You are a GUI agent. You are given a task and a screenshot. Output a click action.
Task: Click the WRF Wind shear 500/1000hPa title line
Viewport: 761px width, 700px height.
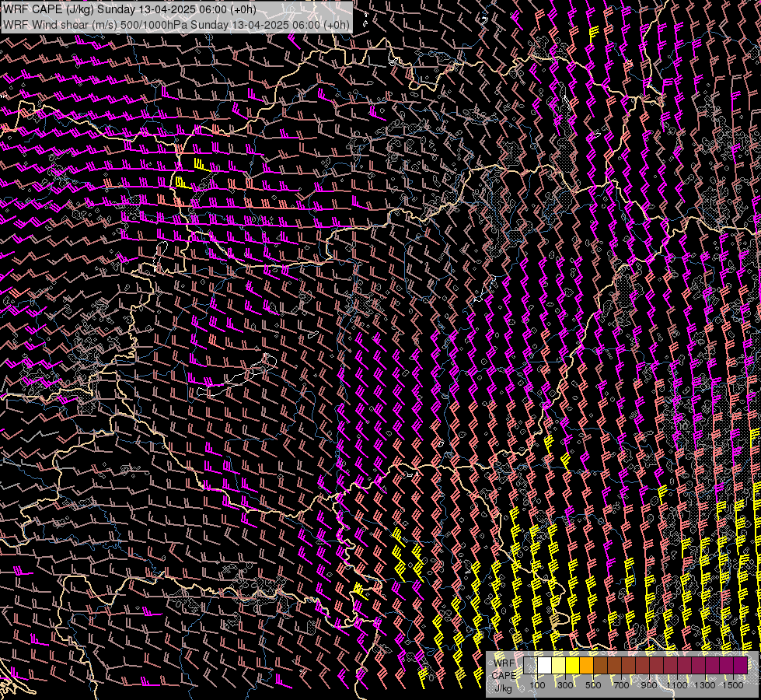point(176,25)
